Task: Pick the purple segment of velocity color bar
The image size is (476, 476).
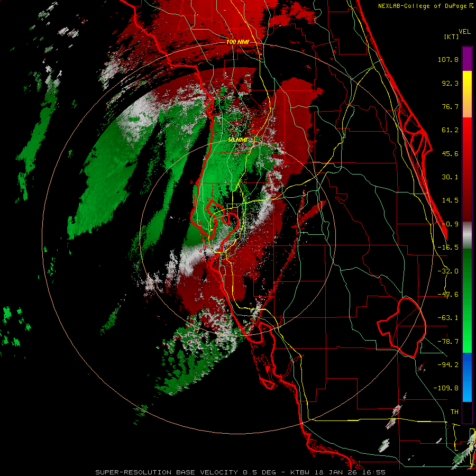Action: click(467, 59)
